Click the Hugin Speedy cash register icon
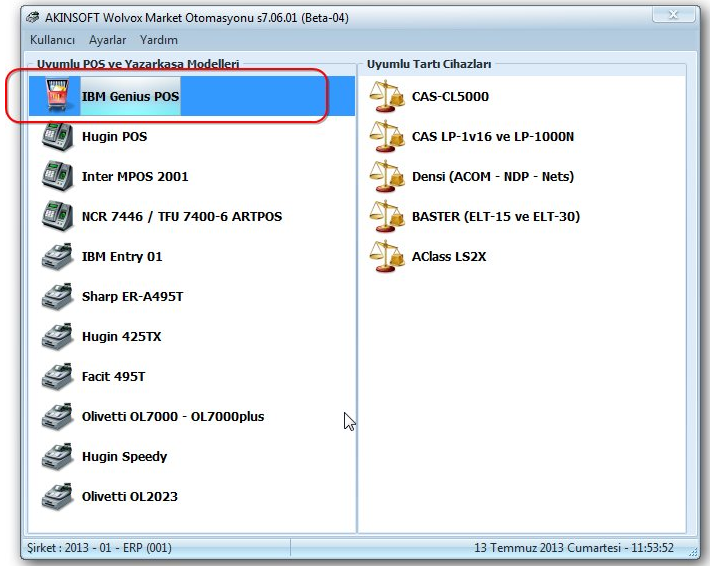Screen dimensions: 710x566 pos(58,456)
